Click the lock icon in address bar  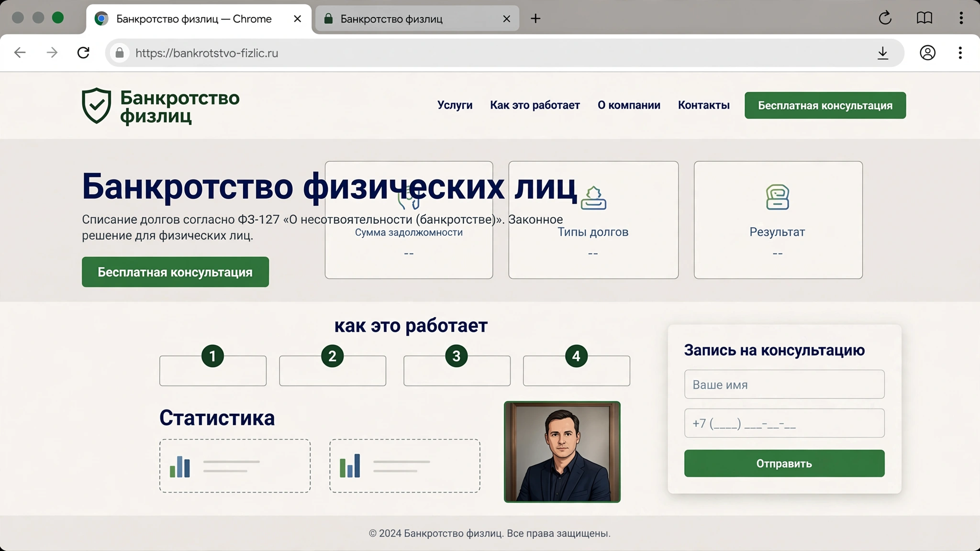[120, 53]
